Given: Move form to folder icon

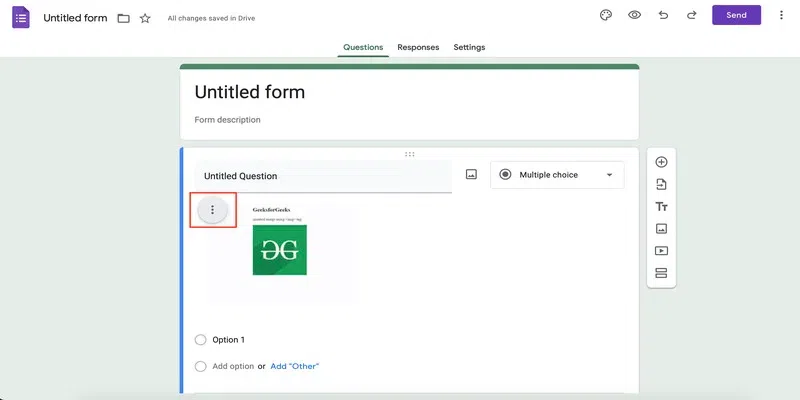Looking at the screenshot, I should point(123,18).
